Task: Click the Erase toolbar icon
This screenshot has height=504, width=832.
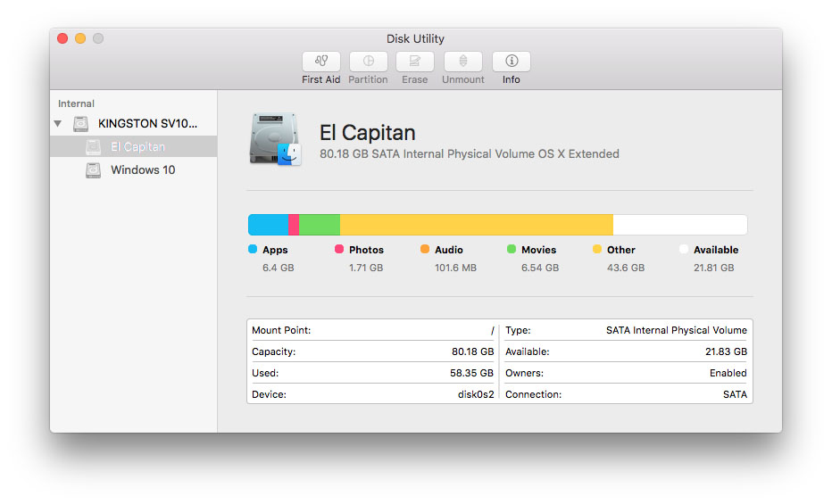Action: click(x=415, y=62)
